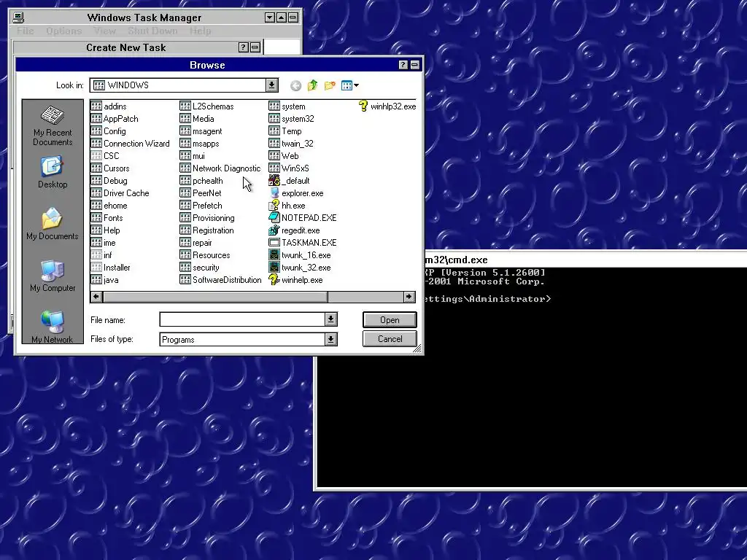Select the TASKMAN.EXE file icon
The width and height of the screenshot is (747, 560).
274,242
